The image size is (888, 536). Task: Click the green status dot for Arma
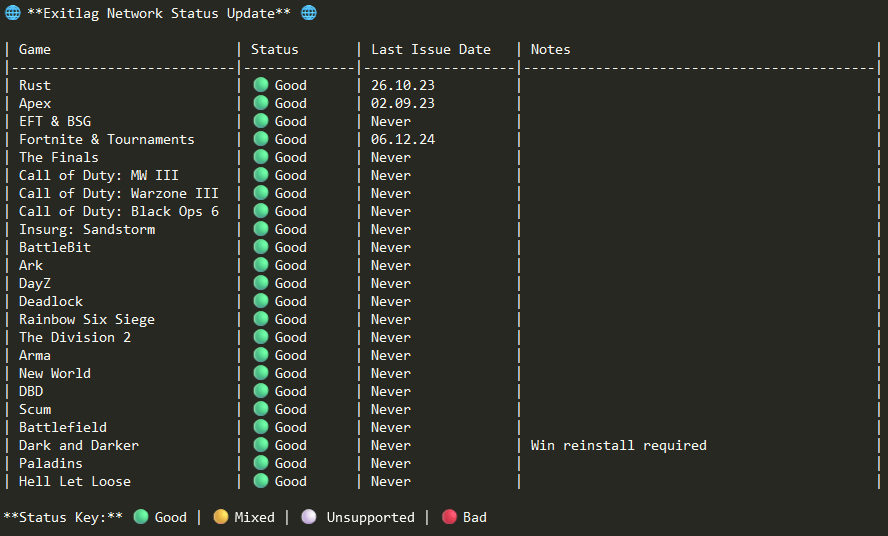point(261,355)
